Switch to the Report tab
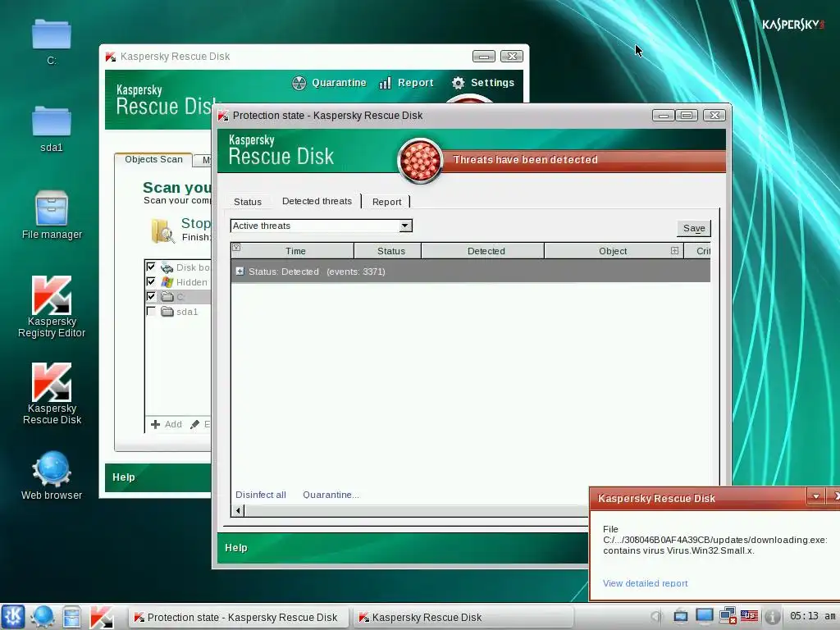The image size is (840, 630). pos(386,202)
